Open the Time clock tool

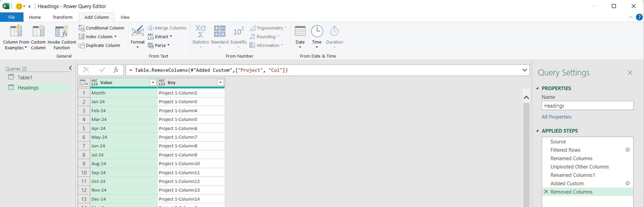pos(317,37)
